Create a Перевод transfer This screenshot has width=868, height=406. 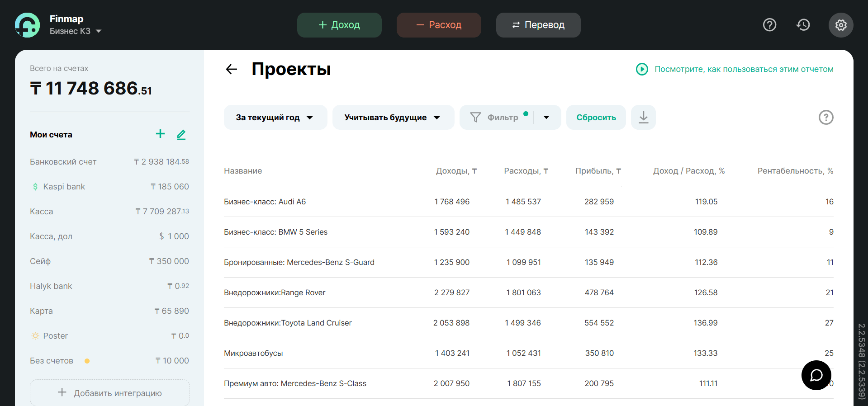click(538, 25)
